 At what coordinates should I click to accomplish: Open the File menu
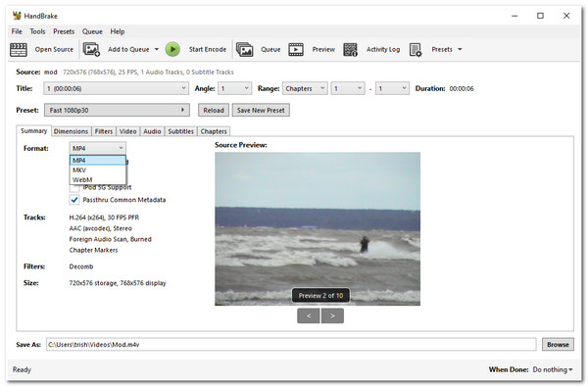tap(17, 31)
